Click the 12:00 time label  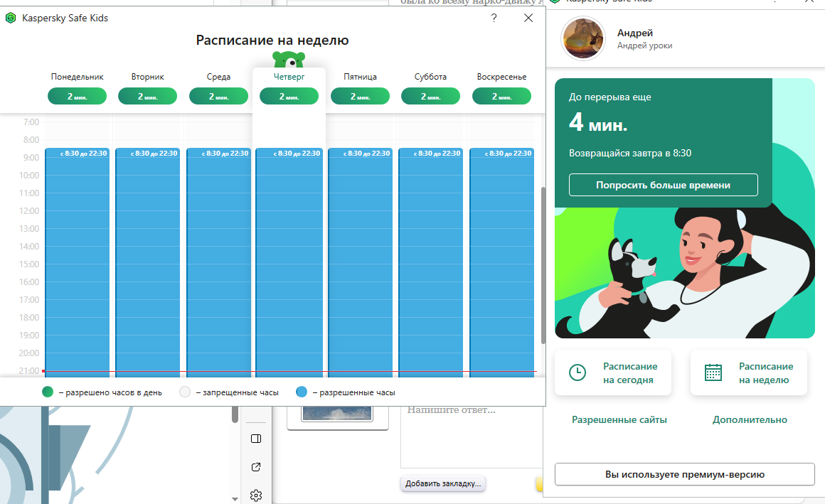point(29,211)
